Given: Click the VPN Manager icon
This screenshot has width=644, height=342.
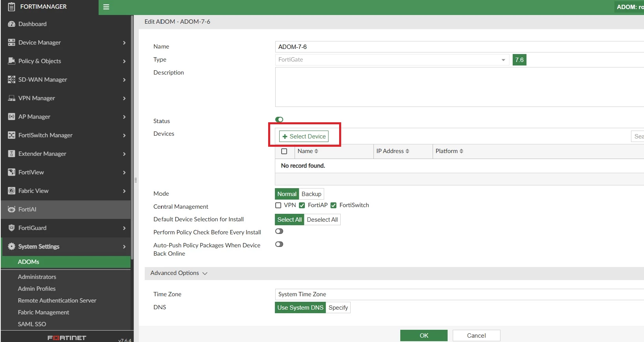Looking at the screenshot, I should tap(11, 98).
